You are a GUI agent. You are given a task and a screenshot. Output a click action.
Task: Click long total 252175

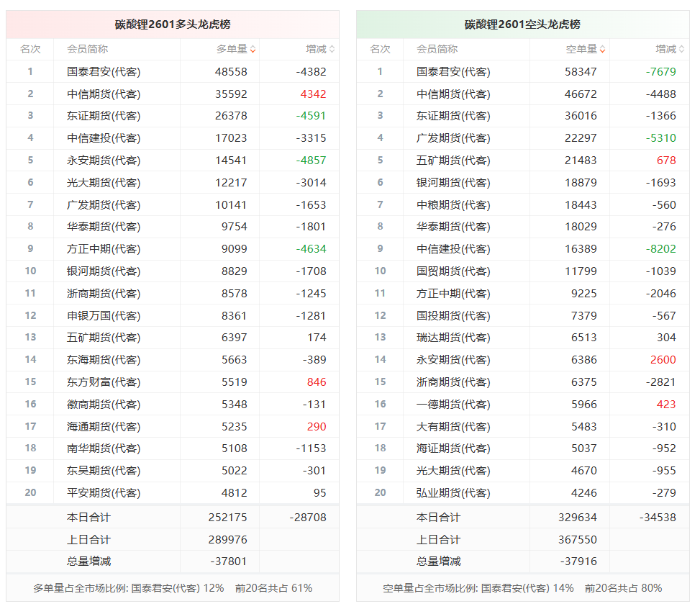point(227,518)
